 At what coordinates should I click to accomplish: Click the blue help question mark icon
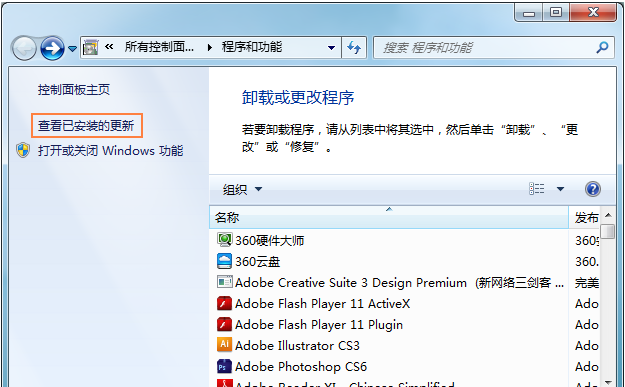click(x=593, y=189)
